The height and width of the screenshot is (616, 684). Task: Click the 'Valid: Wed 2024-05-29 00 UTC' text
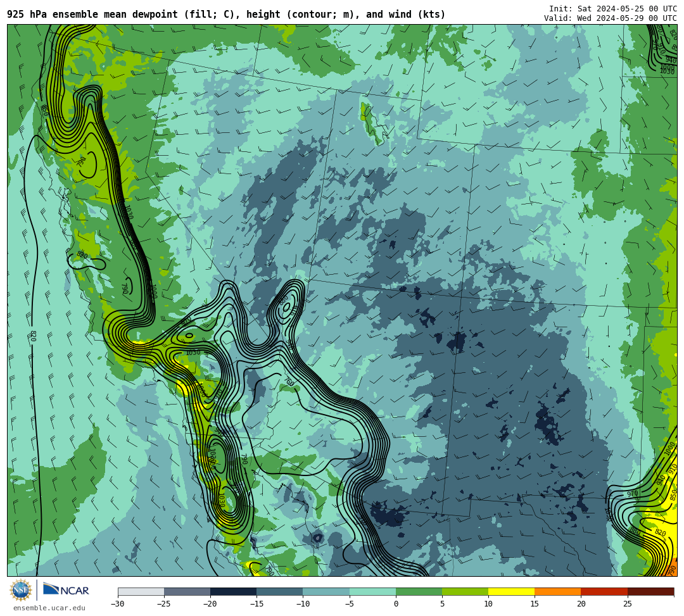611,18
